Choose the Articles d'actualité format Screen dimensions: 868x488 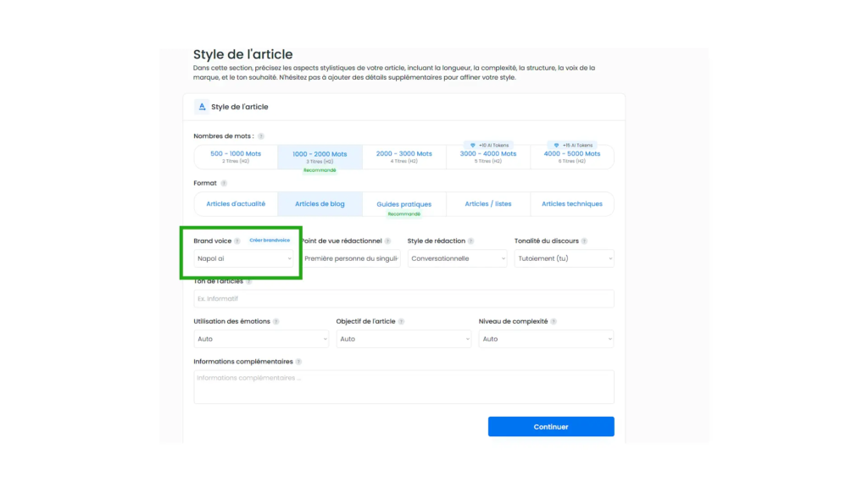point(236,204)
